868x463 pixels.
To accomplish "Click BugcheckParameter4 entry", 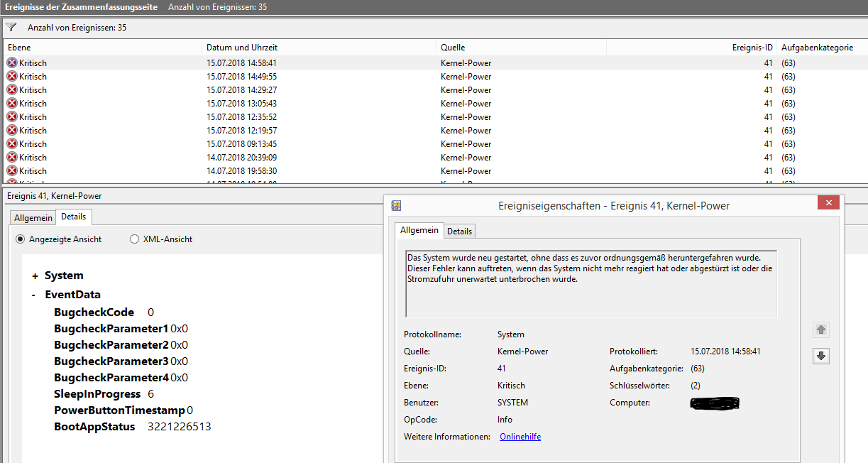I will 121,378.
